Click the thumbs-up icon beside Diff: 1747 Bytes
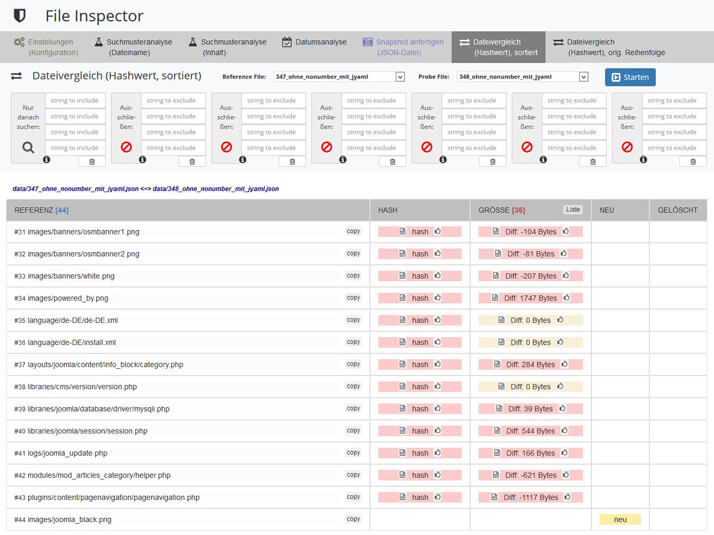Image resolution: width=714 pixels, height=535 pixels. coord(565,298)
